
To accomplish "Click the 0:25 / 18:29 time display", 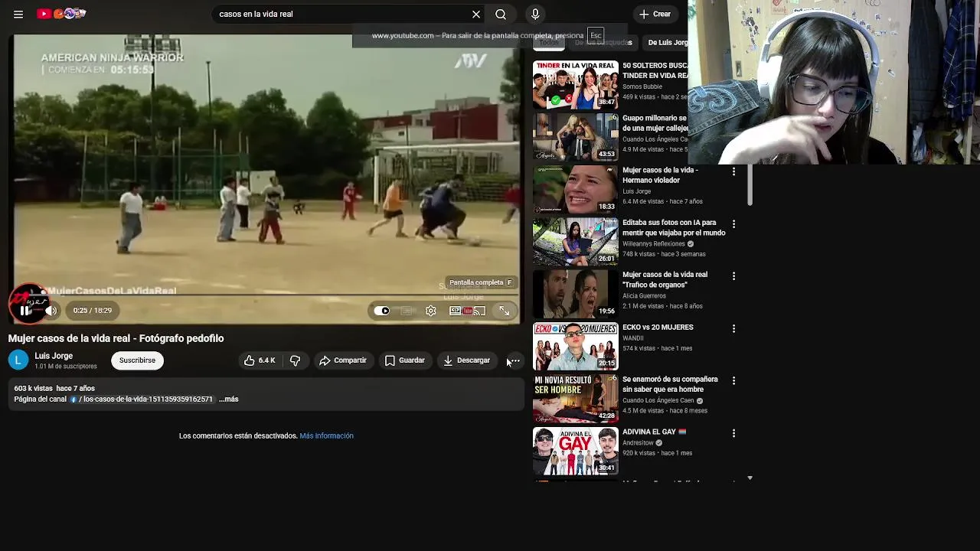I will 93,310.
